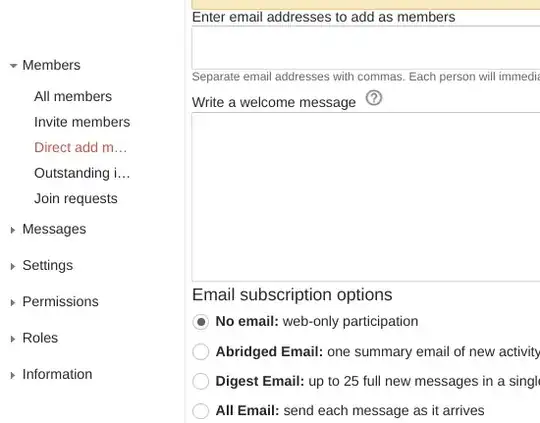Click the email addresses input box
The width and height of the screenshot is (540, 423).
[366, 48]
